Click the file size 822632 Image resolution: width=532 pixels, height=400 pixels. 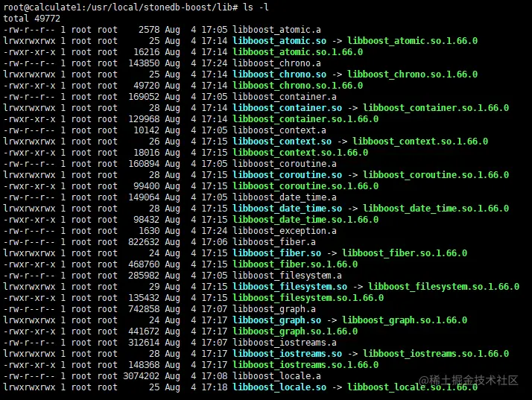144,243
